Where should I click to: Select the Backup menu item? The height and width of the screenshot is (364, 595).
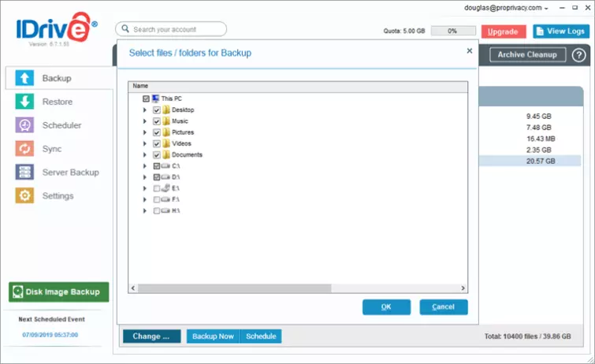60,78
